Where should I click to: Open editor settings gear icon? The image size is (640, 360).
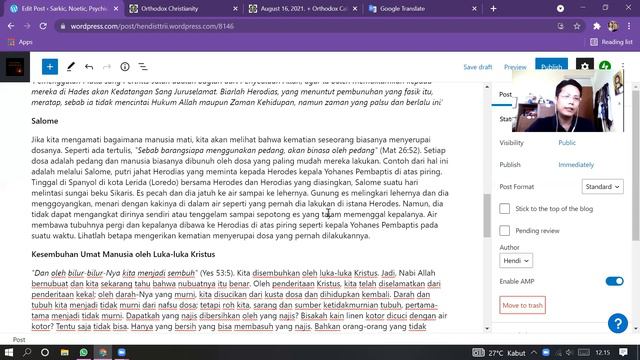584,66
